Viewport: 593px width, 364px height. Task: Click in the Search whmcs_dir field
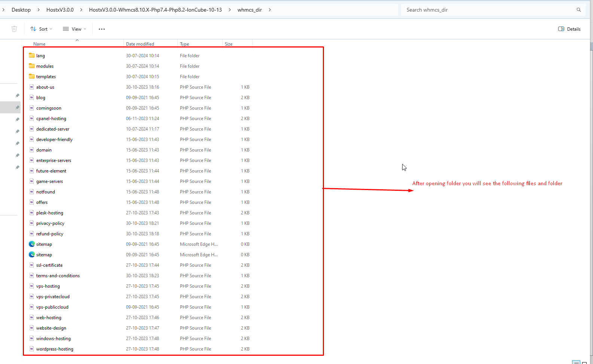click(486, 10)
